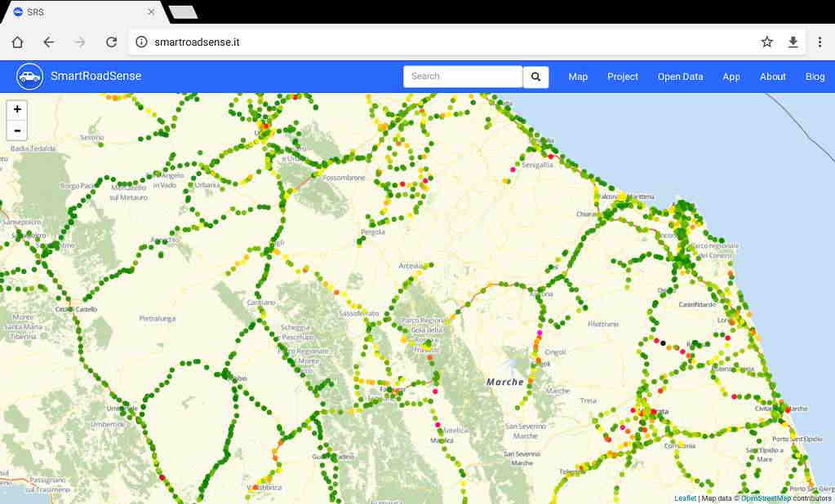
Task: Visit the Blog link
Action: pos(815,77)
